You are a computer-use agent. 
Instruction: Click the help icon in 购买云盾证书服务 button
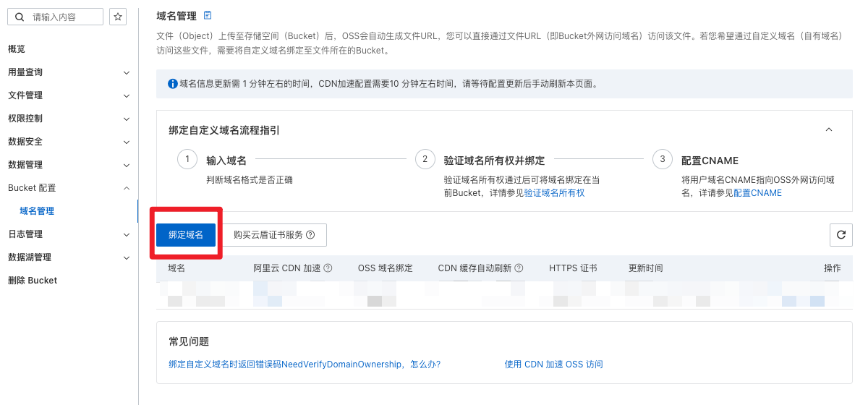(310, 235)
